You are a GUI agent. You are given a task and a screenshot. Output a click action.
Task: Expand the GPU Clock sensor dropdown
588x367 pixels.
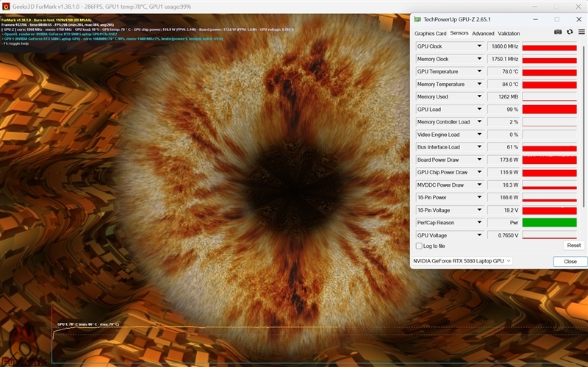479,46
